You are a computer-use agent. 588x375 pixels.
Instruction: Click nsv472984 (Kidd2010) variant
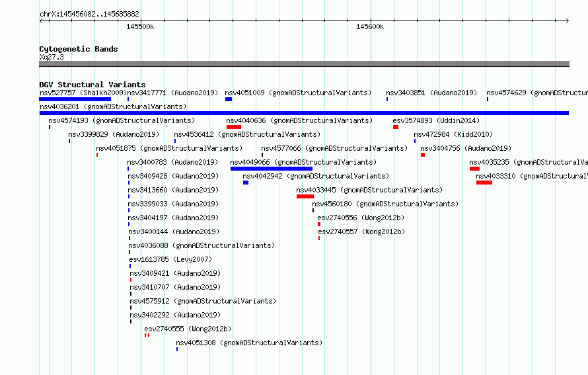453,134
